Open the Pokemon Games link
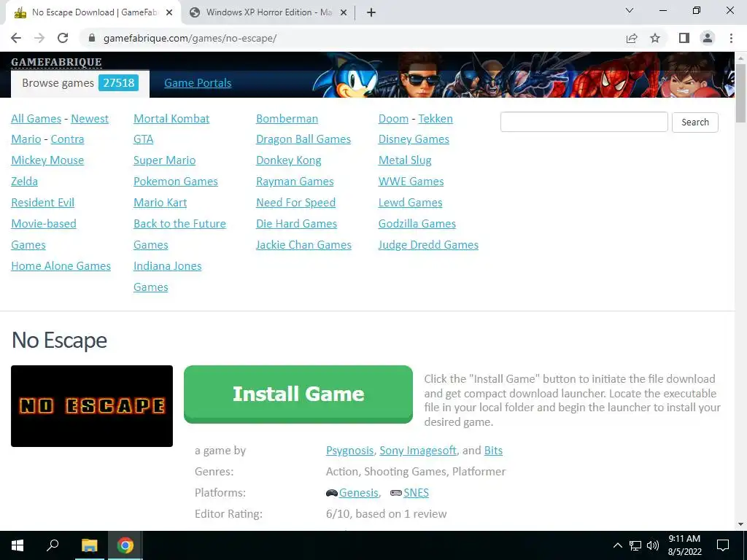The width and height of the screenshot is (747, 560). coord(175,182)
